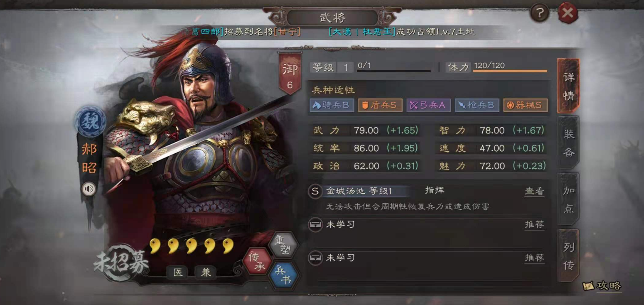Screen dimensions: 644x305
Task: Select the 器械S troop aptitude badge
Action: click(525, 105)
